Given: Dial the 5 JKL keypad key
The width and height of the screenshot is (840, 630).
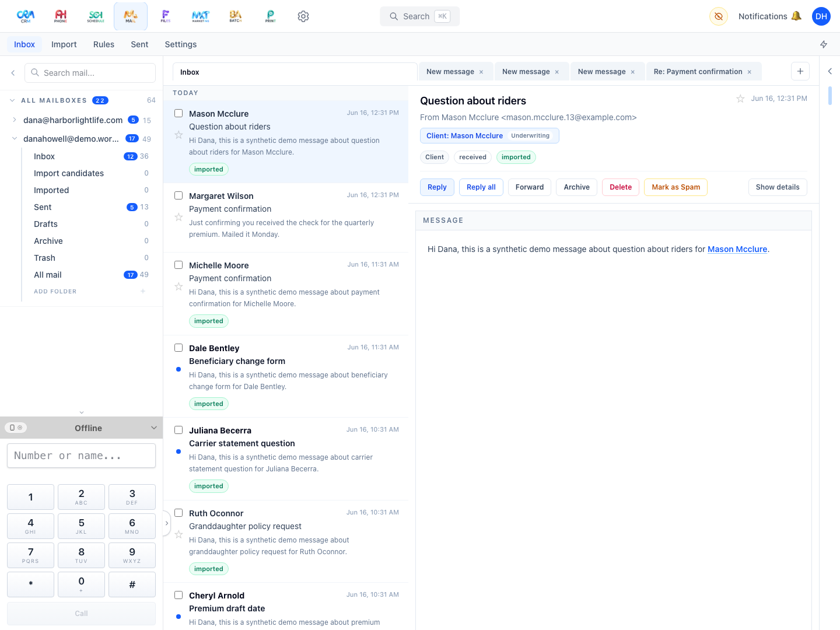Looking at the screenshot, I should pyautogui.click(x=81, y=526).
